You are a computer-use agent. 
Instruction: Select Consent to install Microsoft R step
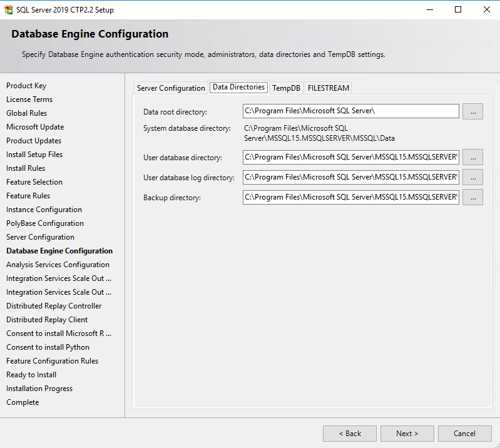pyautogui.click(x=59, y=333)
